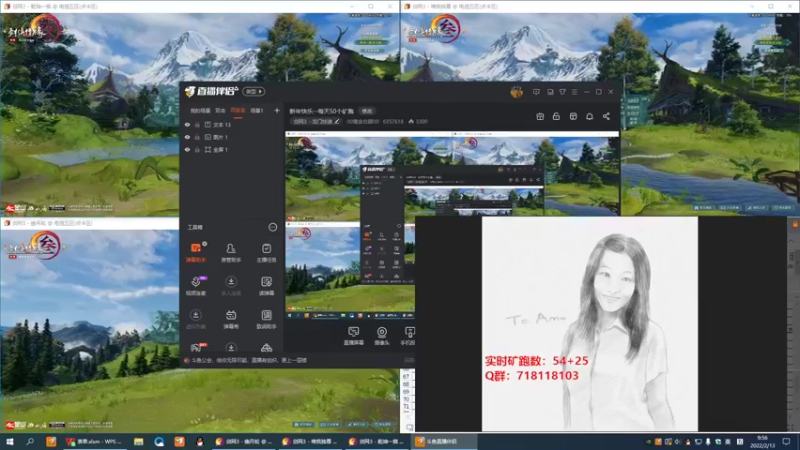Open the 视频连麦 video co-stream tool
The width and height of the screenshot is (800, 450).
tap(195, 286)
